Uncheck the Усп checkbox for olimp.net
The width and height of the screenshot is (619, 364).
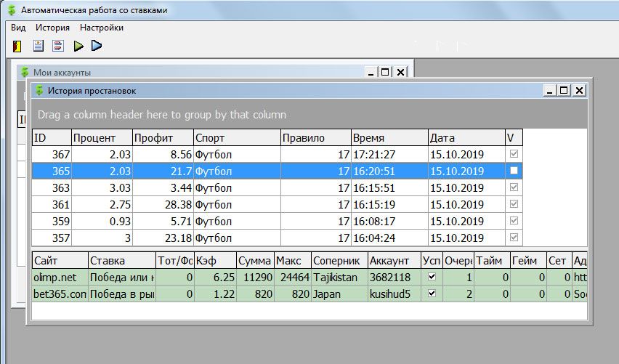point(432,277)
